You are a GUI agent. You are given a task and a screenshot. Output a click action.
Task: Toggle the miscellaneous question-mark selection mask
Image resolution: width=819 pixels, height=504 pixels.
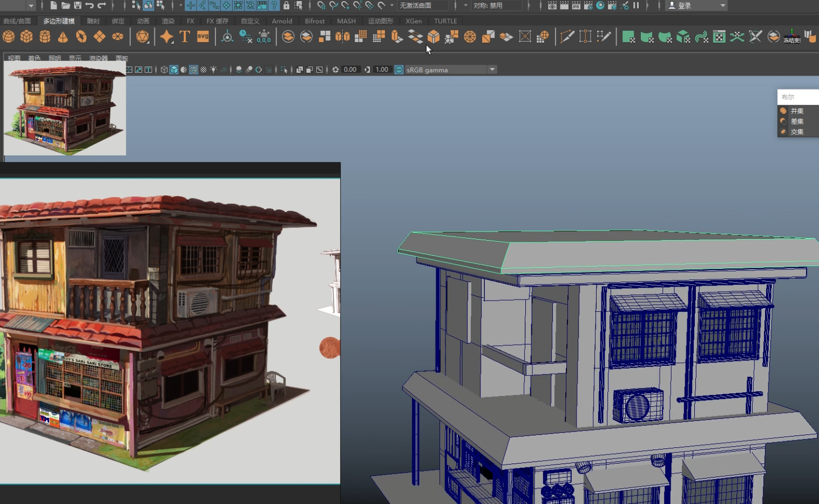[x=274, y=5]
